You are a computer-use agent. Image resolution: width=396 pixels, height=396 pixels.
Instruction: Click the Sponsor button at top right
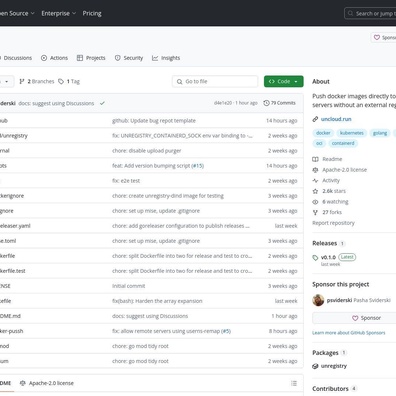pyautogui.click(x=384, y=38)
